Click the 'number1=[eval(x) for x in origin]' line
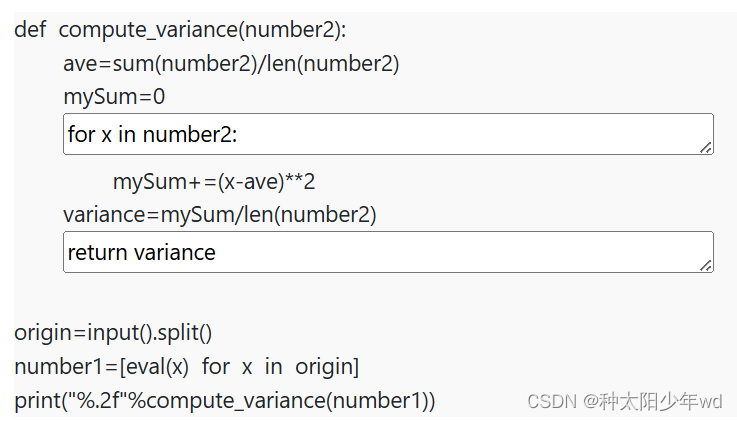 coord(187,366)
